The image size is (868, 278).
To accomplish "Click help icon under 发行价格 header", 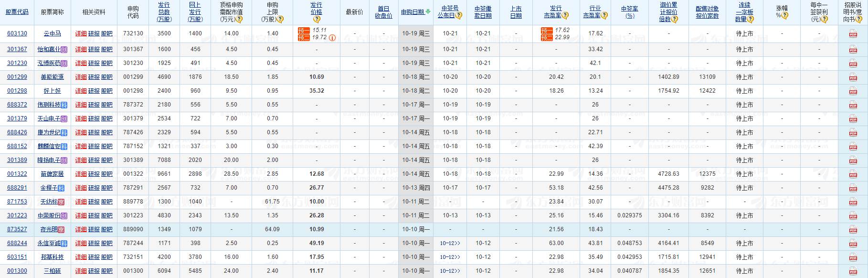I will (x=317, y=20).
